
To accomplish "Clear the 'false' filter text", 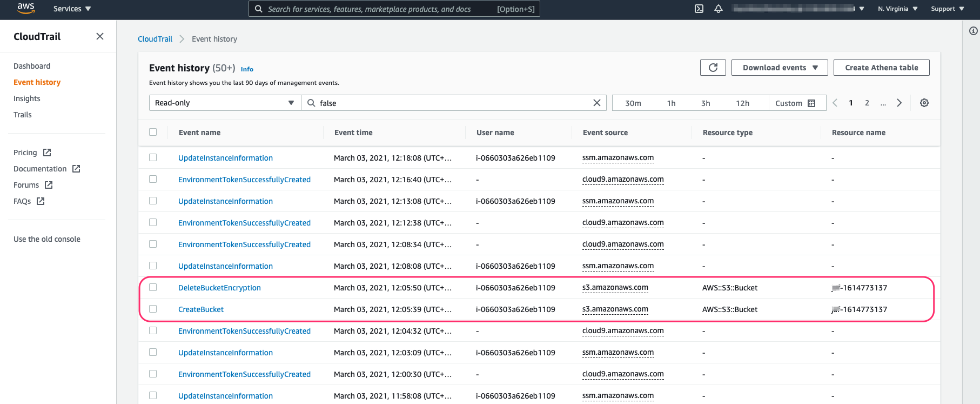I will (597, 103).
